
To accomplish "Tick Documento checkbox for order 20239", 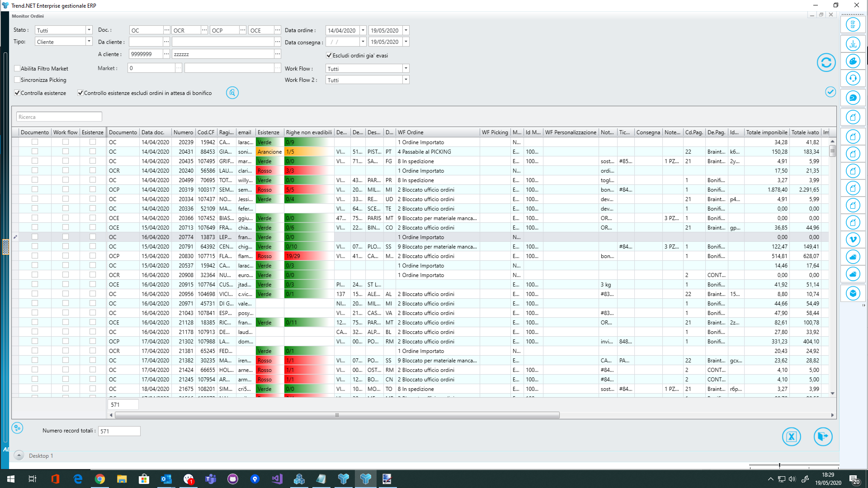I will coord(35,142).
